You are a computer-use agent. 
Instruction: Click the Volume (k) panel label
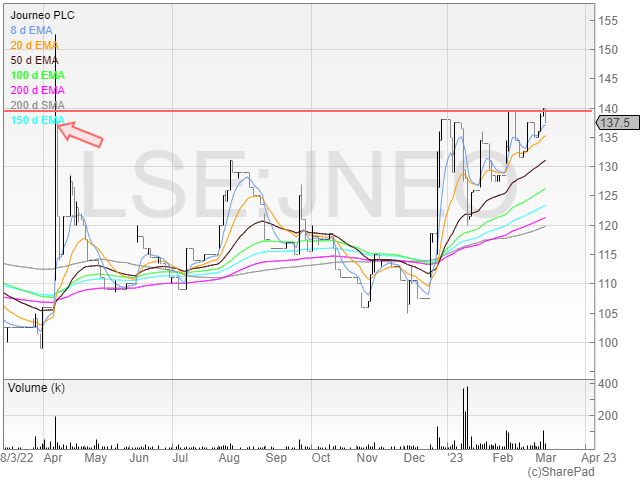click(x=36, y=388)
